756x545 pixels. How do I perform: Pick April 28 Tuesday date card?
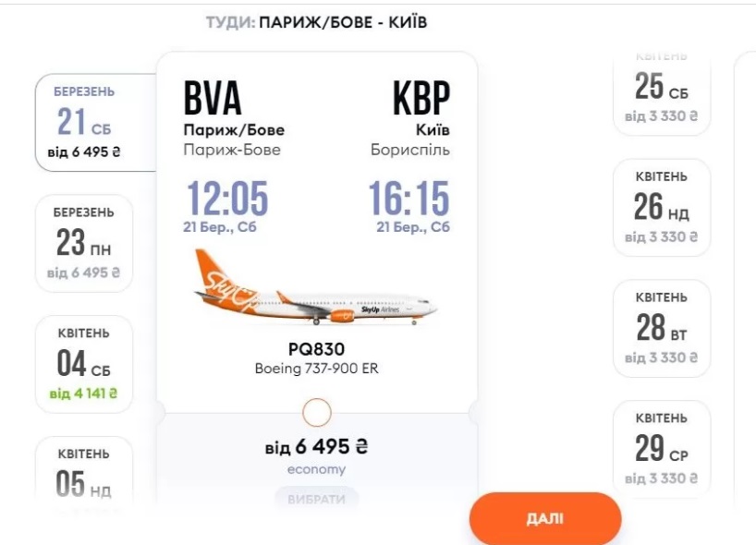coord(662,328)
